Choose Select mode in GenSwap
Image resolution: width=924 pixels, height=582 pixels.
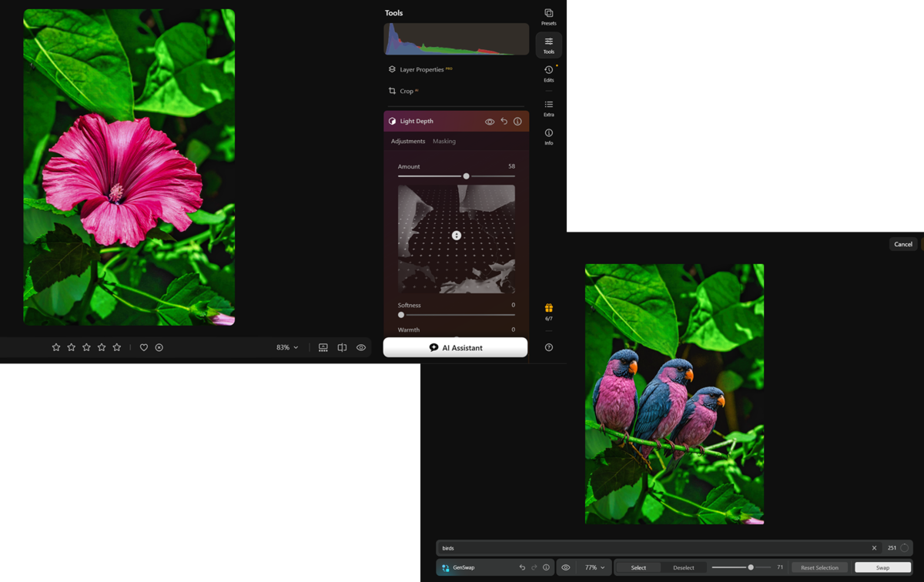[x=638, y=567]
